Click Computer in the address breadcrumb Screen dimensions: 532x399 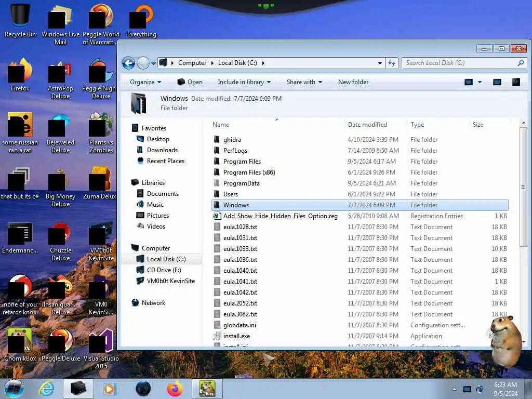pos(192,63)
